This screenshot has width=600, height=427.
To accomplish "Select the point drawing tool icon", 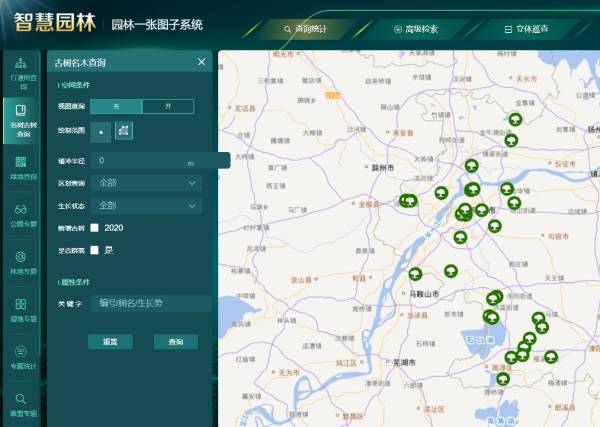I will (101, 130).
